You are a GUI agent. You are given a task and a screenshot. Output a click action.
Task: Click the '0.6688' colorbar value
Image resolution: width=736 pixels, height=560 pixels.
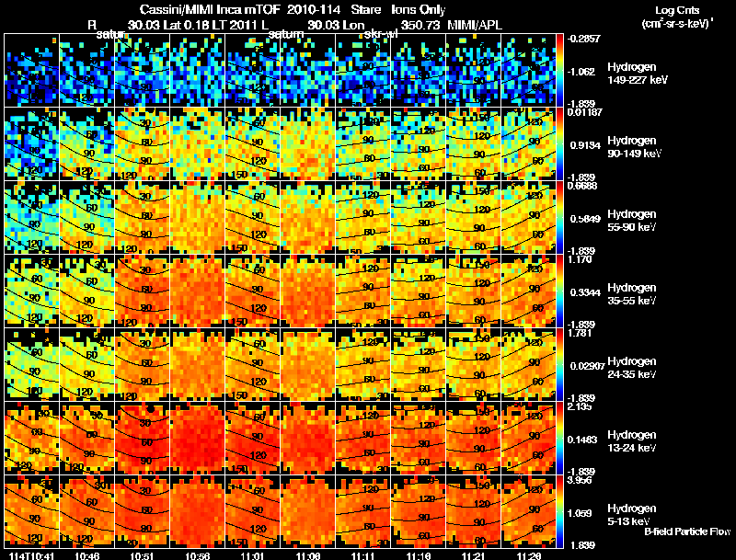[582, 186]
